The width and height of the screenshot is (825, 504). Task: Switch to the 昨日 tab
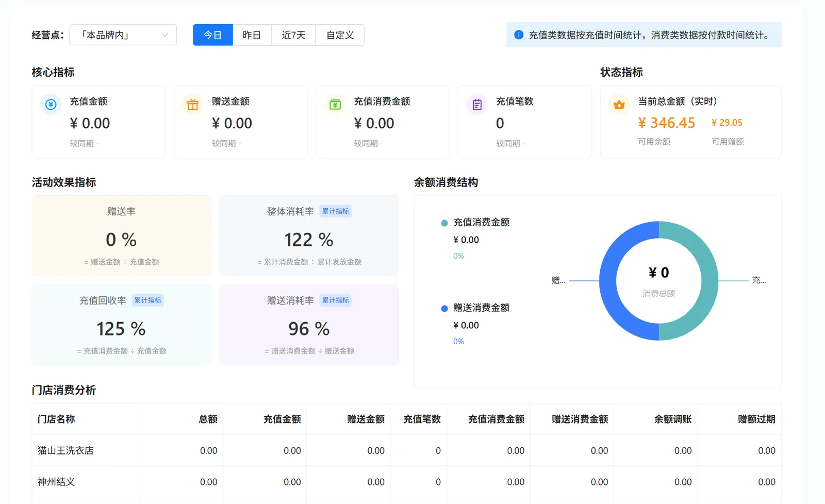(x=252, y=35)
